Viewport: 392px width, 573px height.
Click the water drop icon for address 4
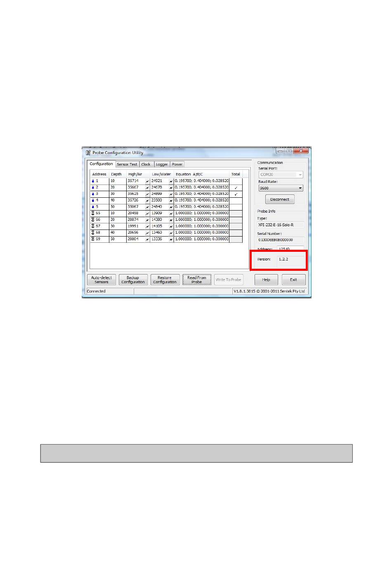click(x=93, y=200)
